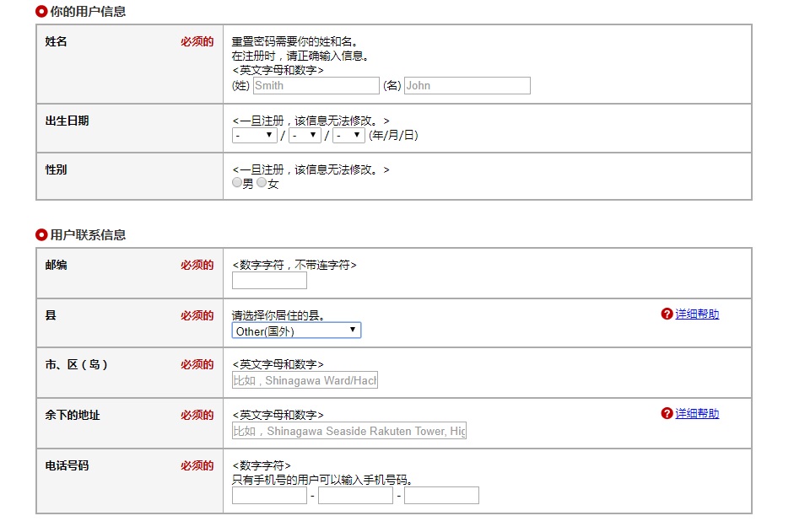
Task: Open 详细帮助 link in the 余下的地址 row
Action: pyautogui.click(x=697, y=414)
